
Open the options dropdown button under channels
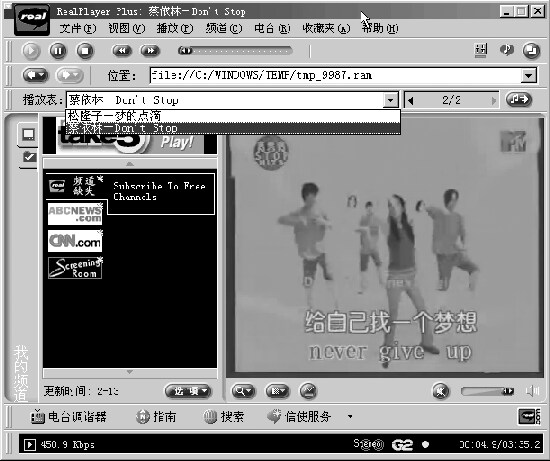pos(188,391)
